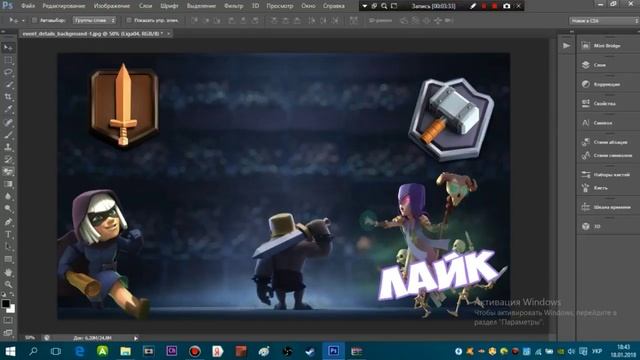Open the recorder toolbar dropdown arrow

[x=364, y=6]
